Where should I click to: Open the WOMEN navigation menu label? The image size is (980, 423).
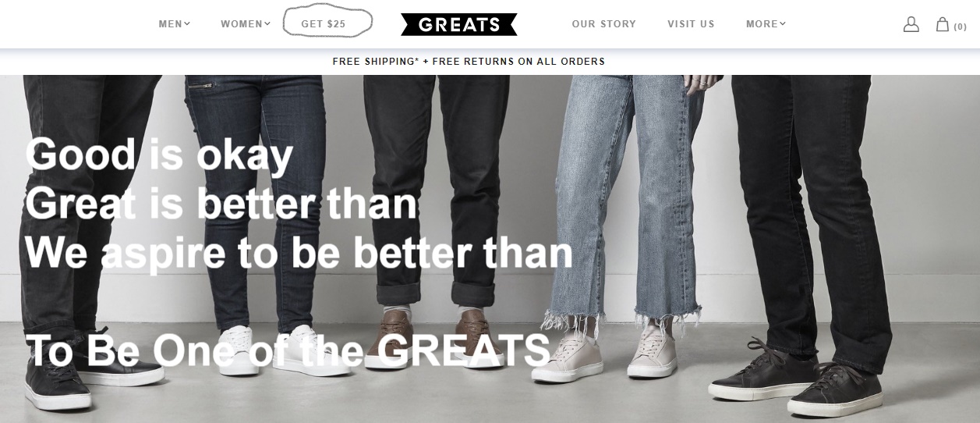coord(242,24)
